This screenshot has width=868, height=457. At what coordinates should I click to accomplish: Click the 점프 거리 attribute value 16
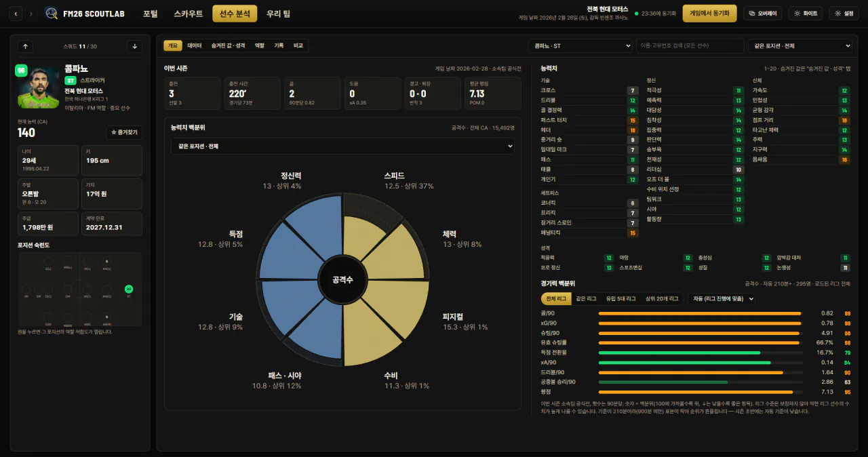click(x=844, y=120)
